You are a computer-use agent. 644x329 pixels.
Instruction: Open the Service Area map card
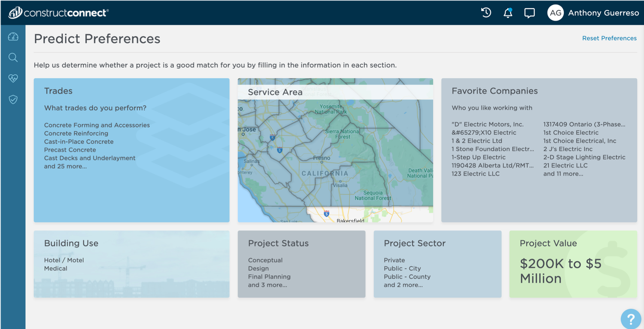coord(335,150)
